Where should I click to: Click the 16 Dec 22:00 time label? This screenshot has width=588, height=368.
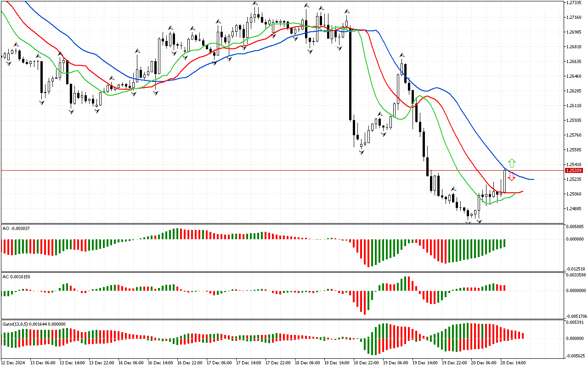pyautogui.click(x=190, y=363)
